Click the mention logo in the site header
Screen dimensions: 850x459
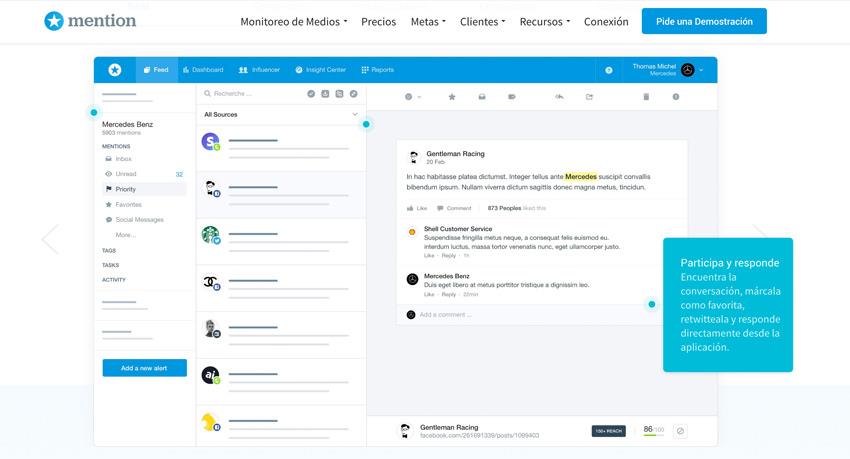click(90, 21)
